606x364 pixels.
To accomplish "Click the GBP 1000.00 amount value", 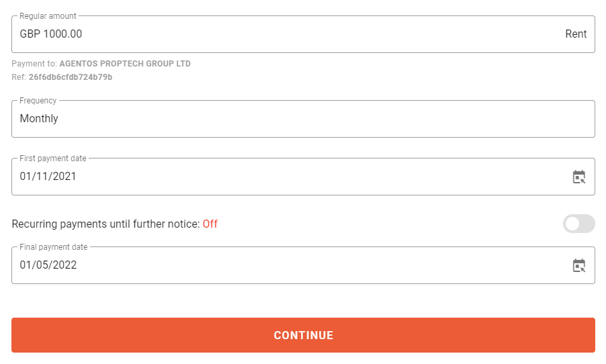I will tap(51, 34).
